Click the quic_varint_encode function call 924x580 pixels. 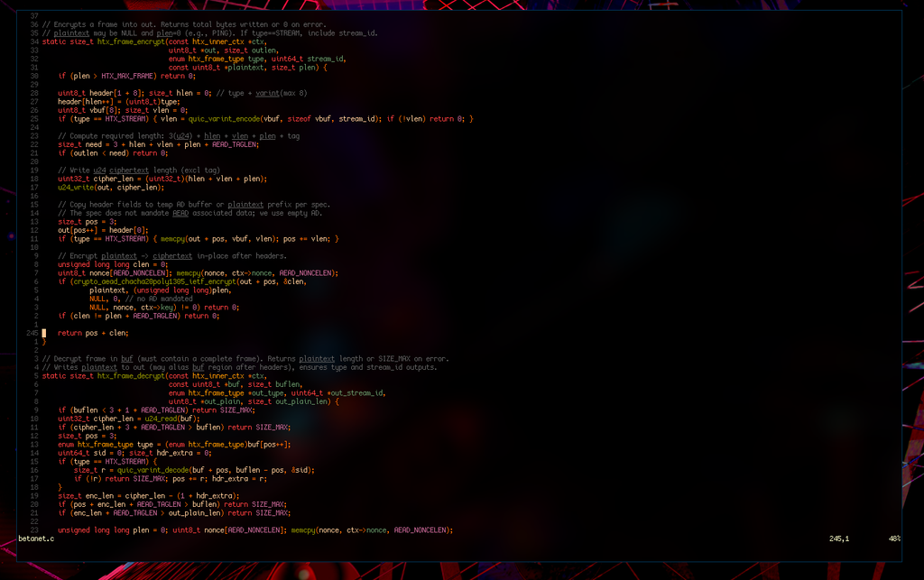point(224,119)
